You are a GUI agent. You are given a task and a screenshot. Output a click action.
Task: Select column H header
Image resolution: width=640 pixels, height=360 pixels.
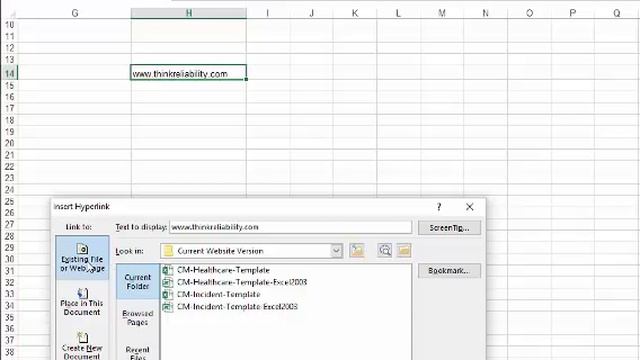189,13
